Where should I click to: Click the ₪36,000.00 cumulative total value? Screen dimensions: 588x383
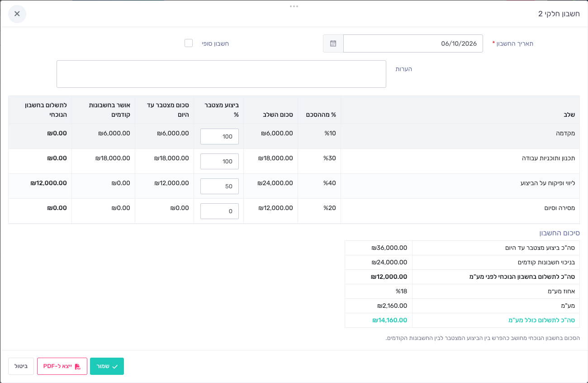389,248
